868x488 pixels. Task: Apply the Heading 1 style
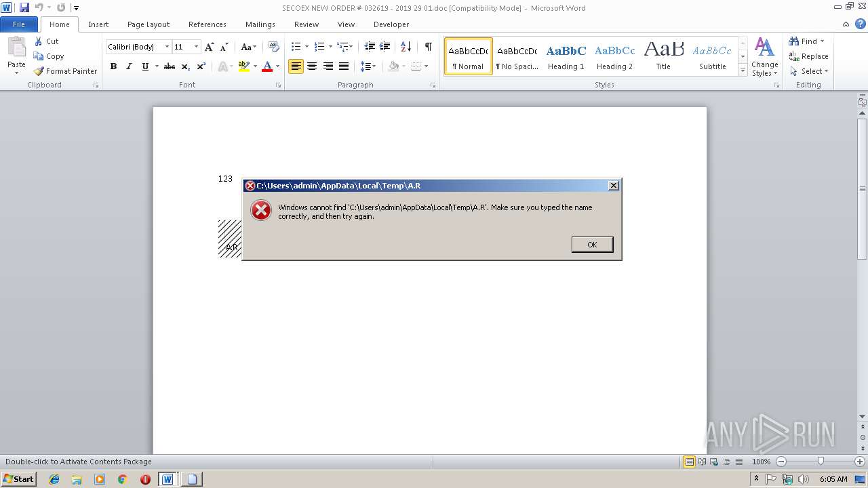(x=566, y=56)
